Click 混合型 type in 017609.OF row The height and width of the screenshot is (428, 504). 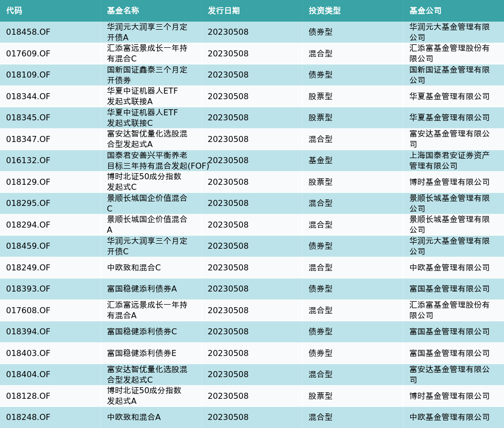tap(321, 53)
